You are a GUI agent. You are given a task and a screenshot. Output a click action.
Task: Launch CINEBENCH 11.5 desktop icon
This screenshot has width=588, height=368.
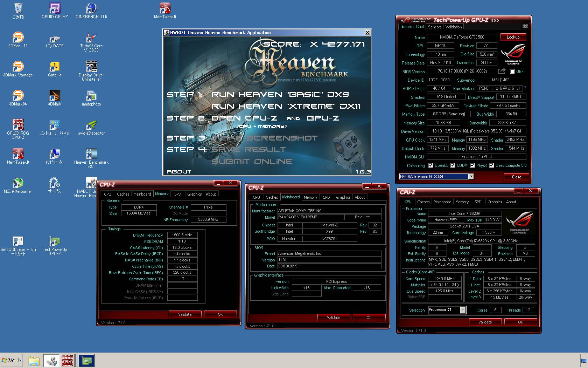pyautogui.click(x=91, y=11)
